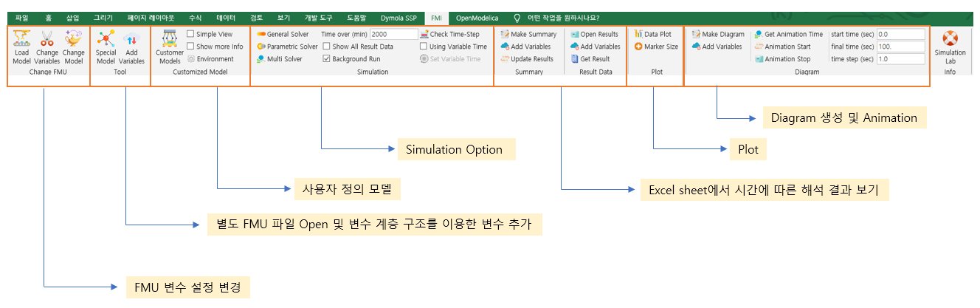The width and height of the screenshot is (980, 308).
Task: Click Make Diagram
Action: point(718,34)
